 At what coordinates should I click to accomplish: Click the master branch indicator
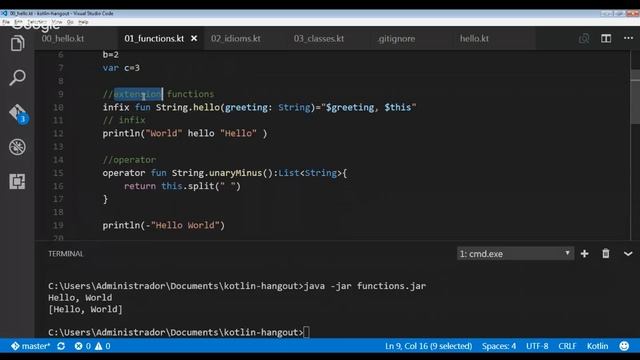pos(31,346)
